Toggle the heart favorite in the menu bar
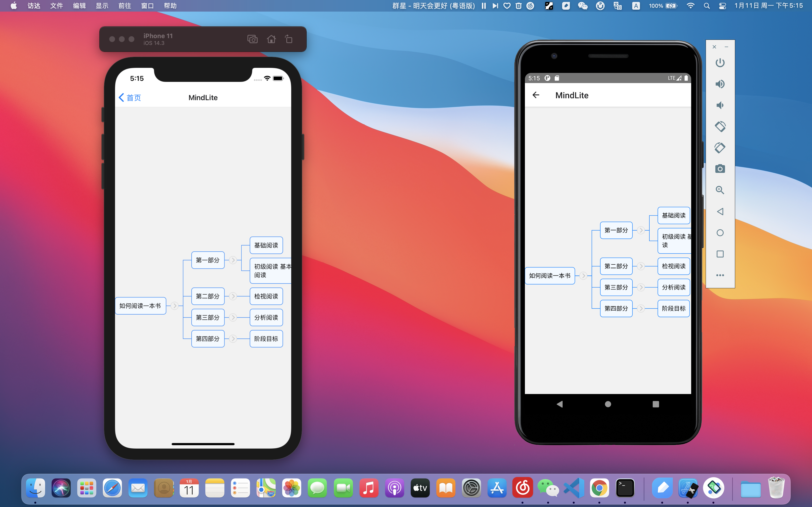This screenshot has height=507, width=812. click(507, 6)
